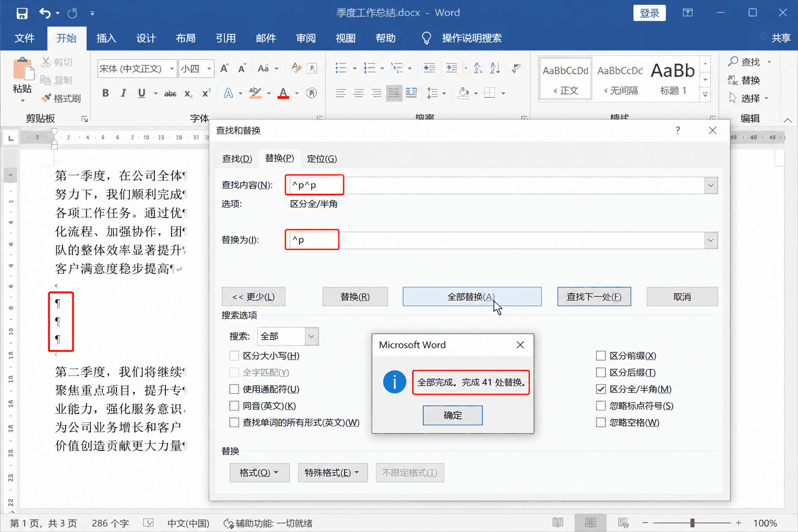Click the undo arrow icon
798x532 pixels.
45,13
